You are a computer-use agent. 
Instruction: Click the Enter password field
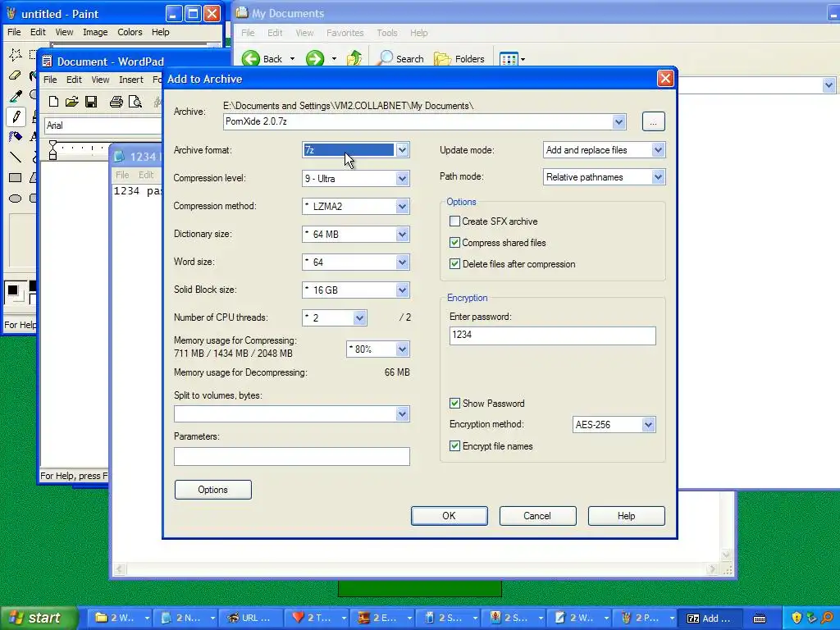click(x=552, y=336)
